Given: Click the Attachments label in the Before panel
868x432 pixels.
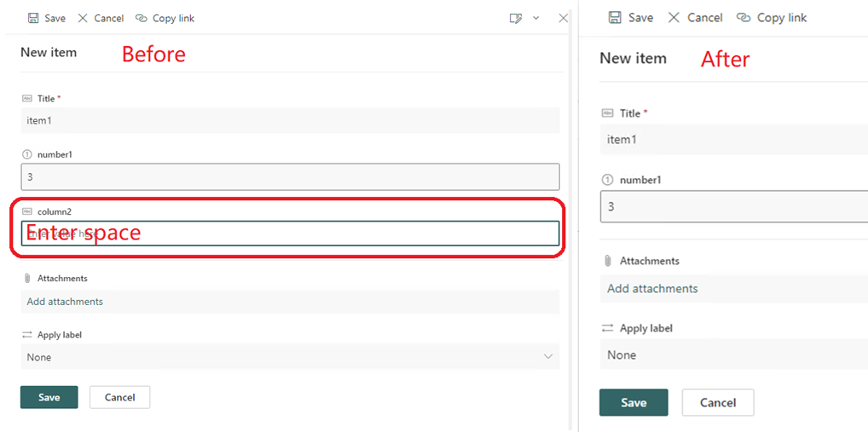Looking at the screenshot, I should tap(62, 279).
